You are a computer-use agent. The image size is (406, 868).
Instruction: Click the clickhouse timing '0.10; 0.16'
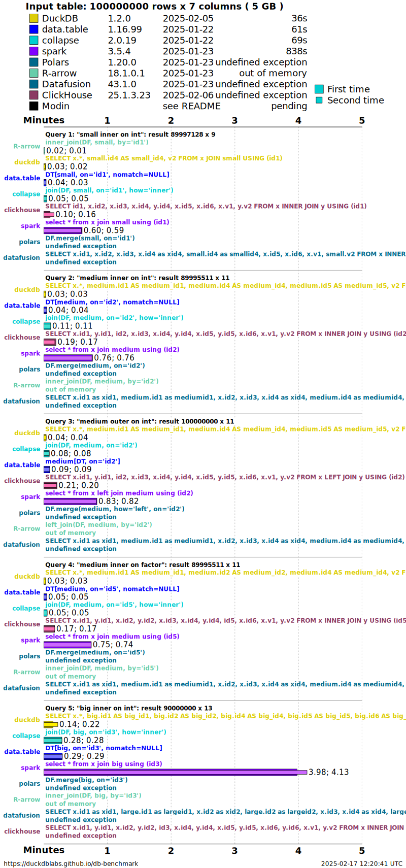(75, 214)
